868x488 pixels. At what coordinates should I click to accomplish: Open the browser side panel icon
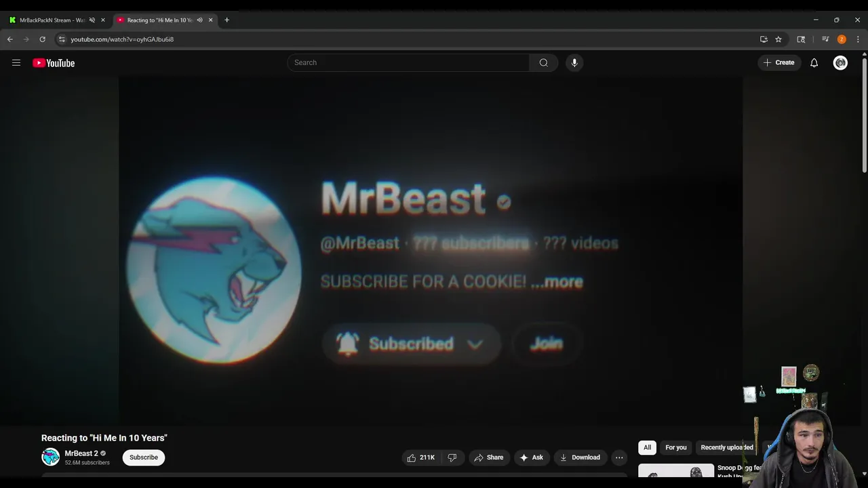[801, 39]
